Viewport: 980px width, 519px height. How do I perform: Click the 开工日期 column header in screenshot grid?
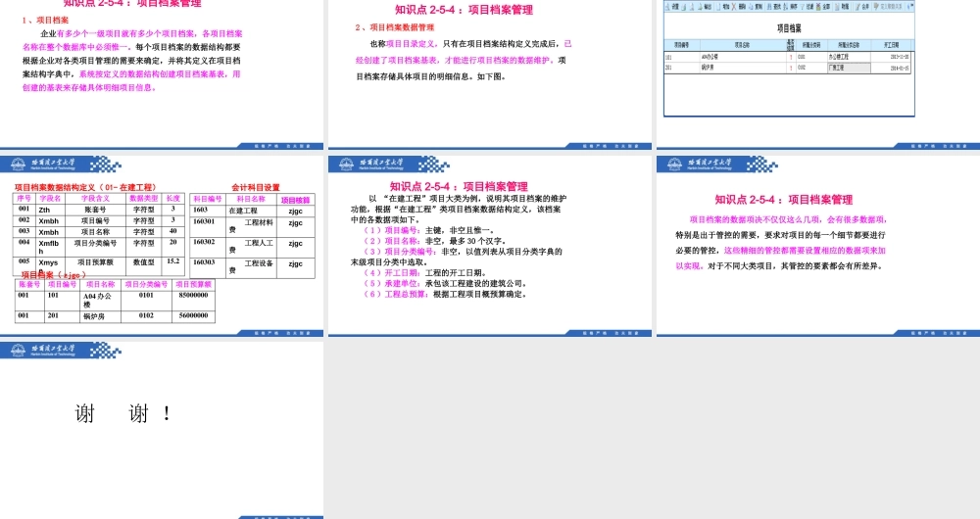click(891, 45)
